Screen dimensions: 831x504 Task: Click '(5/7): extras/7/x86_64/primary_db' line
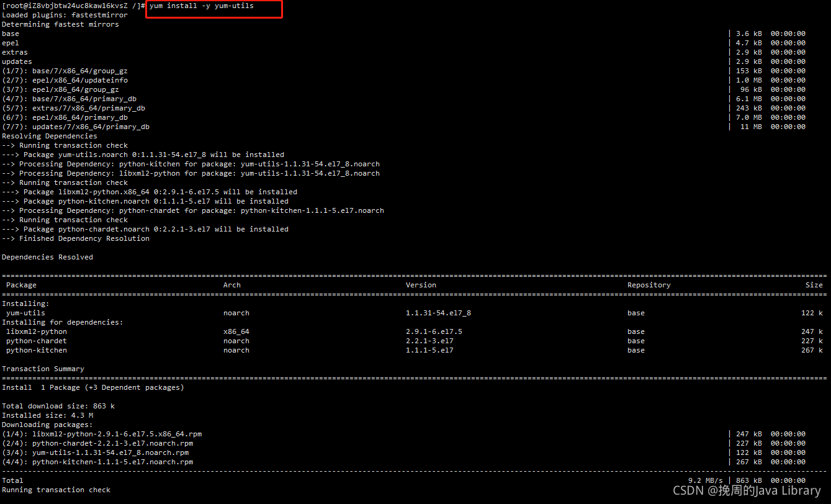[73, 108]
